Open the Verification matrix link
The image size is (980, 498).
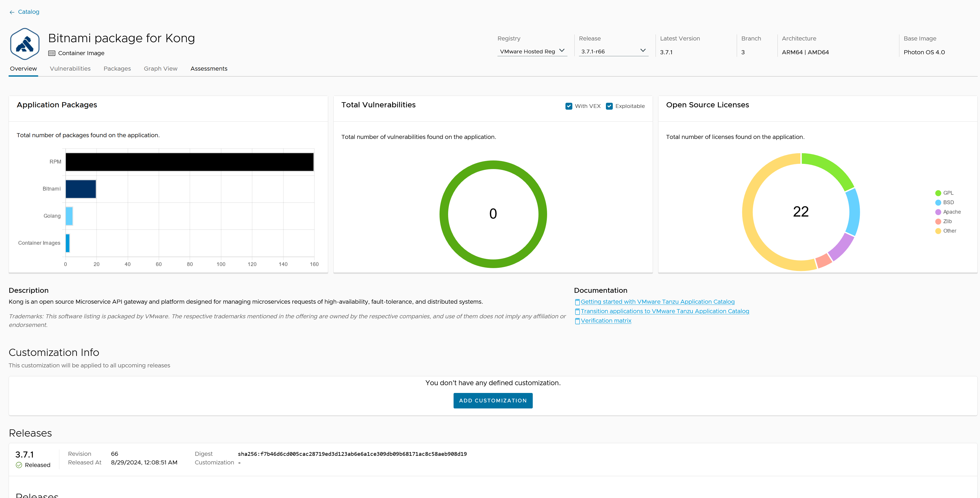point(606,321)
